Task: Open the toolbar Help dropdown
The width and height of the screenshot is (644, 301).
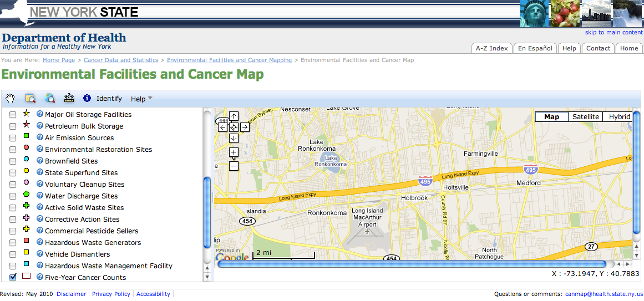Action: pyautogui.click(x=141, y=99)
